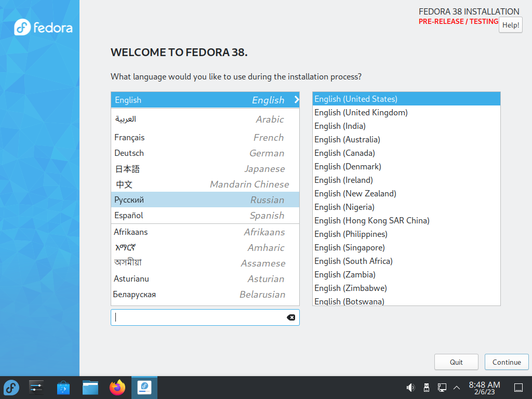Expand hidden system tray icons
The width and height of the screenshot is (532, 399).
(x=457, y=388)
